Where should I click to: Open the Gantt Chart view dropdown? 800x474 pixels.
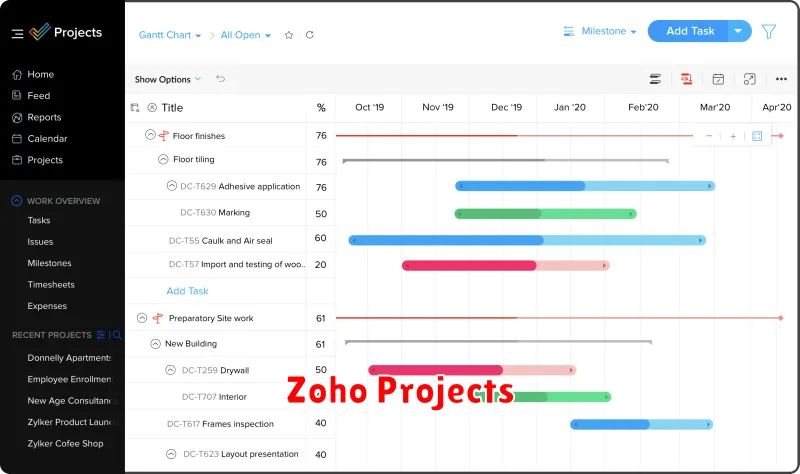pos(170,35)
